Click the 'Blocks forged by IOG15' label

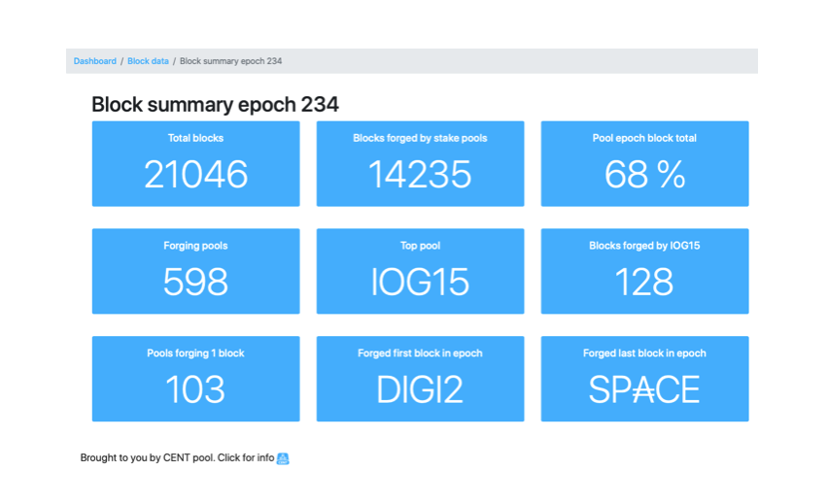644,246
